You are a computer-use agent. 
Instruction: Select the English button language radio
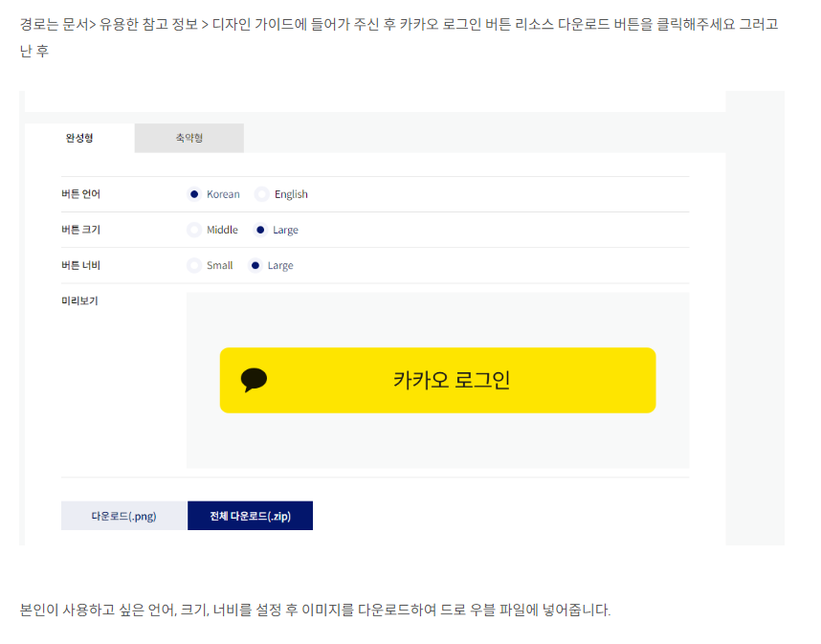point(262,194)
